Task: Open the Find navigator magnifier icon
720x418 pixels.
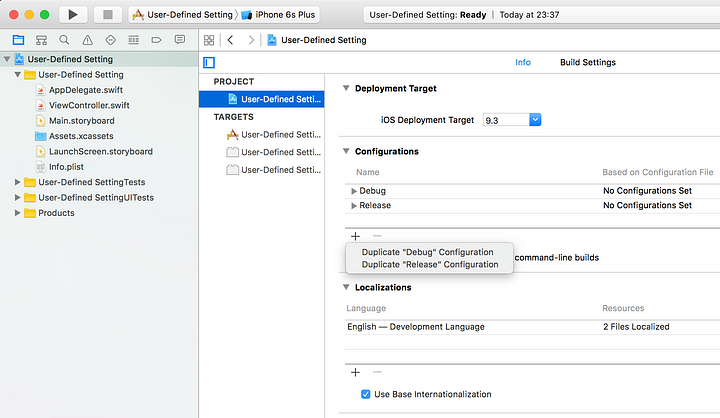Action: 64,40
